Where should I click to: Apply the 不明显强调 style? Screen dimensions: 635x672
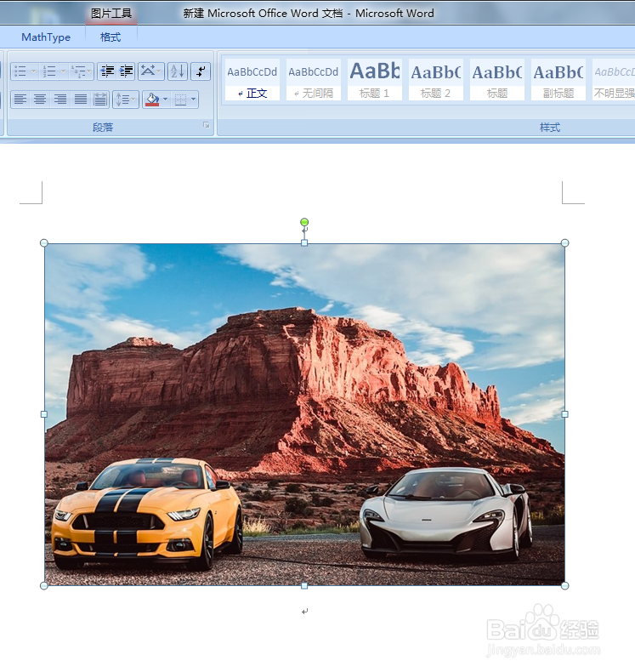click(614, 80)
